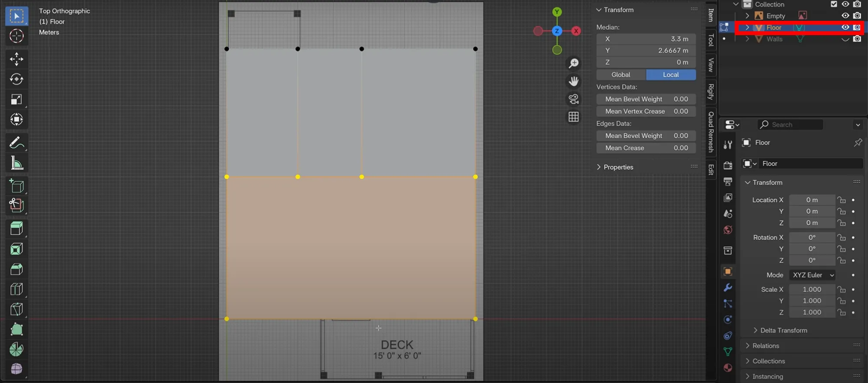
Task: Toggle camera view in the viewport
Action: 574,99
